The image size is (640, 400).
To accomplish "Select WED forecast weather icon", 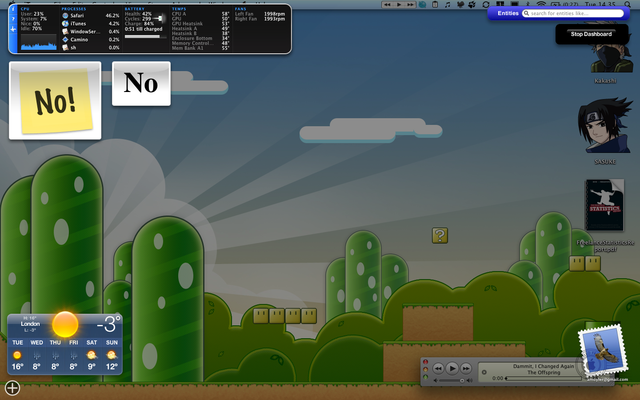I will [x=36, y=355].
